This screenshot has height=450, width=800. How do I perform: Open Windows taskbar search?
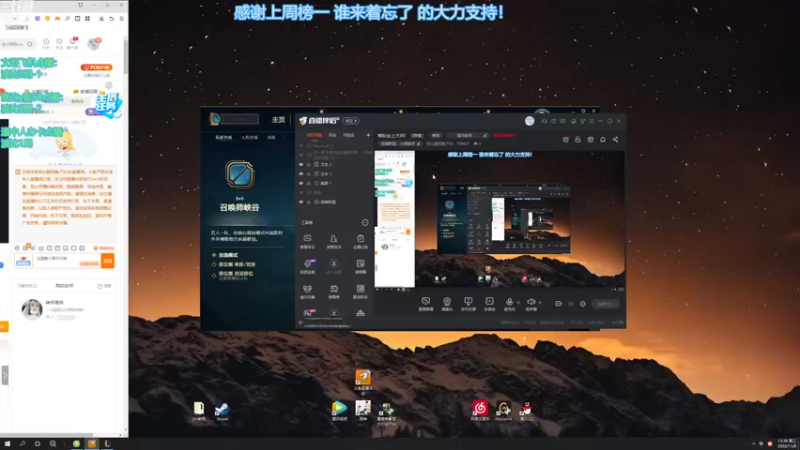tap(22, 444)
